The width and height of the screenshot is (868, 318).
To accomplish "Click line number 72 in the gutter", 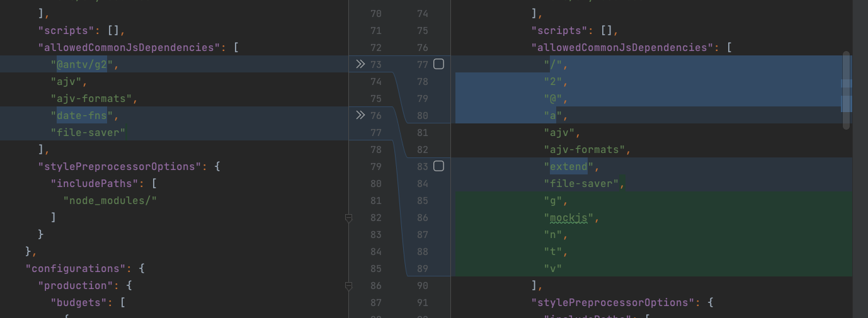I will 376,47.
